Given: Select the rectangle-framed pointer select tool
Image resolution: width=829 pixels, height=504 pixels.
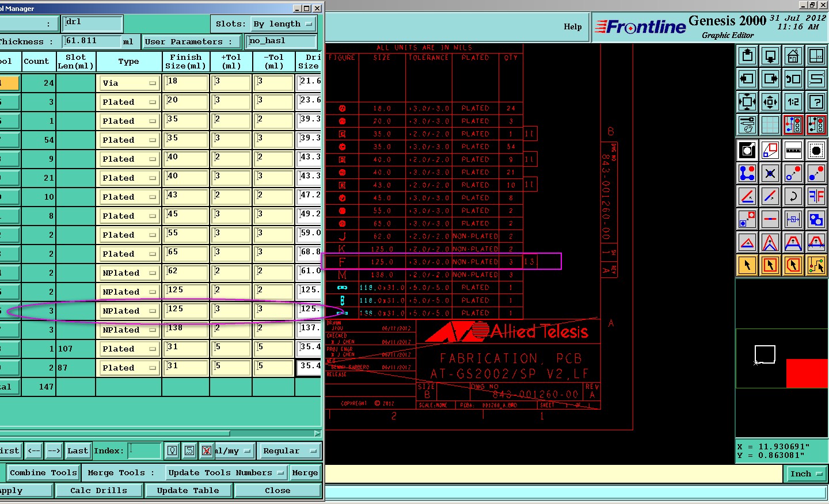Looking at the screenshot, I should pyautogui.click(x=770, y=265).
